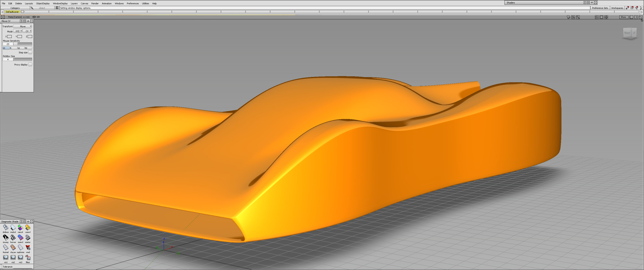644x270 pixels.
Task: Enable the vis1 visualization shader
Action: coord(6,257)
